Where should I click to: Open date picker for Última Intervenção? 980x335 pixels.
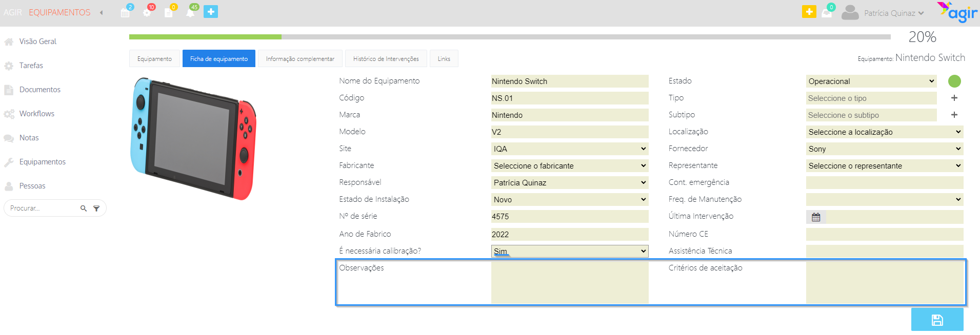point(816,217)
